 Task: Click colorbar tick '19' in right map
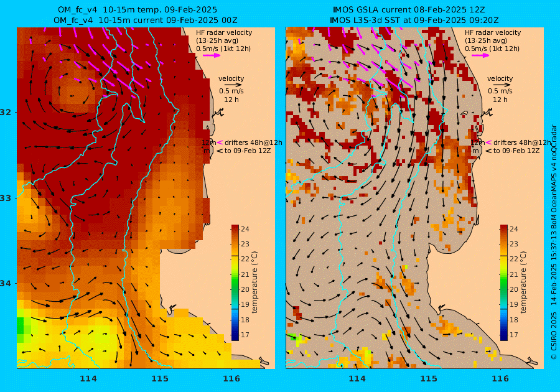tap(513, 304)
